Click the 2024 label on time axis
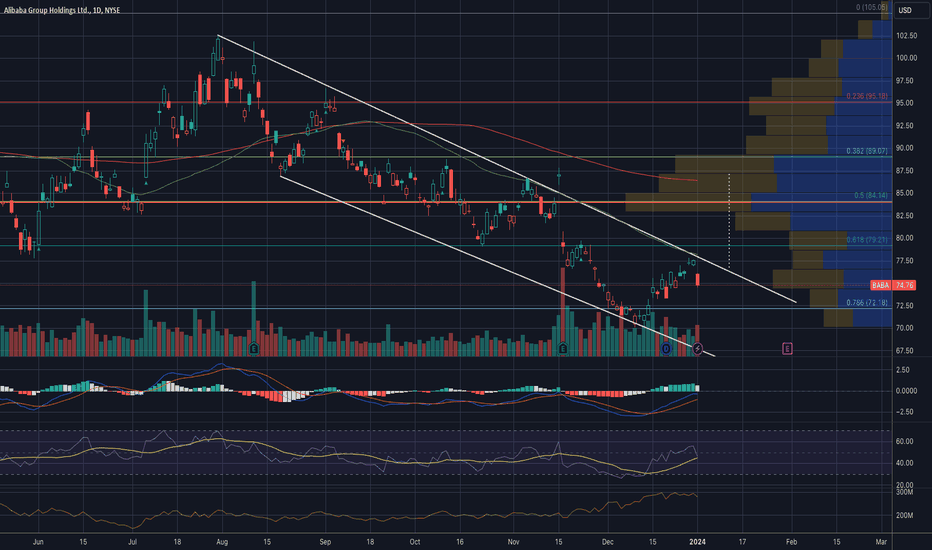Image resolution: width=932 pixels, height=550 pixels. point(697,542)
